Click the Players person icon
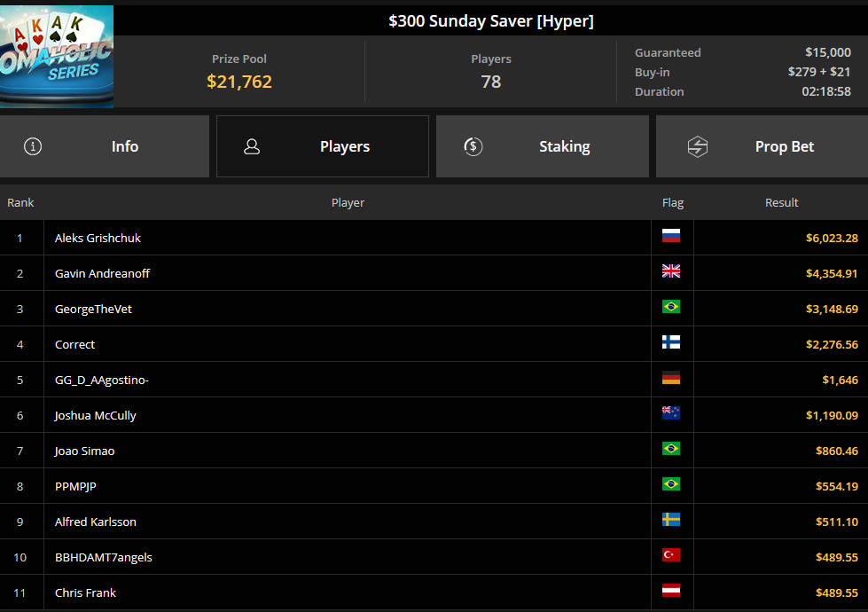868x612 pixels. pyautogui.click(x=252, y=146)
